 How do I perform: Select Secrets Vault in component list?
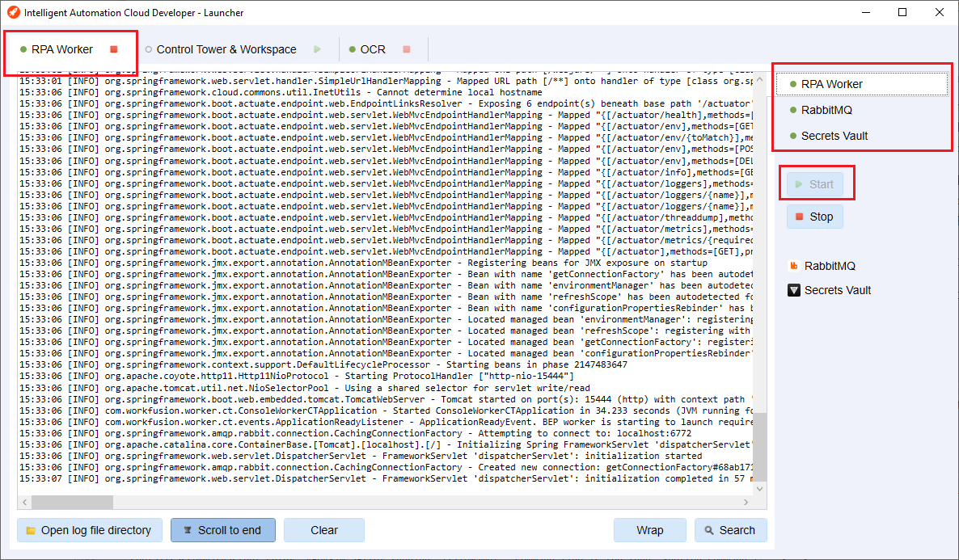[x=862, y=136]
